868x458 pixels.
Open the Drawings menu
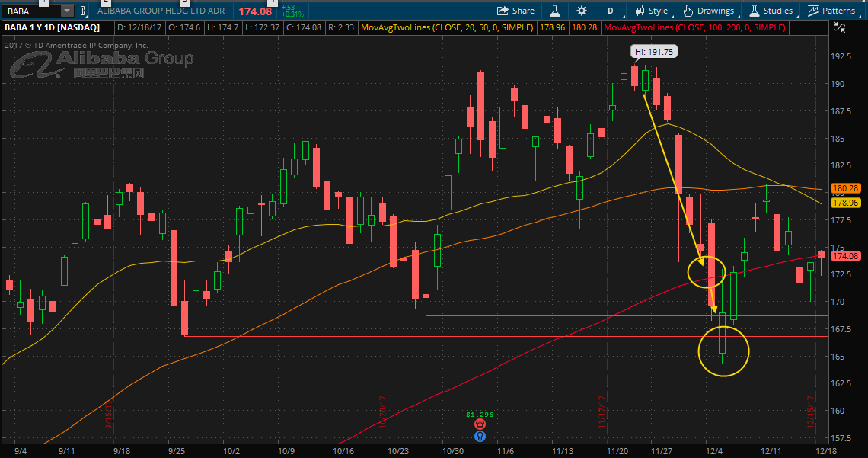tap(710, 11)
